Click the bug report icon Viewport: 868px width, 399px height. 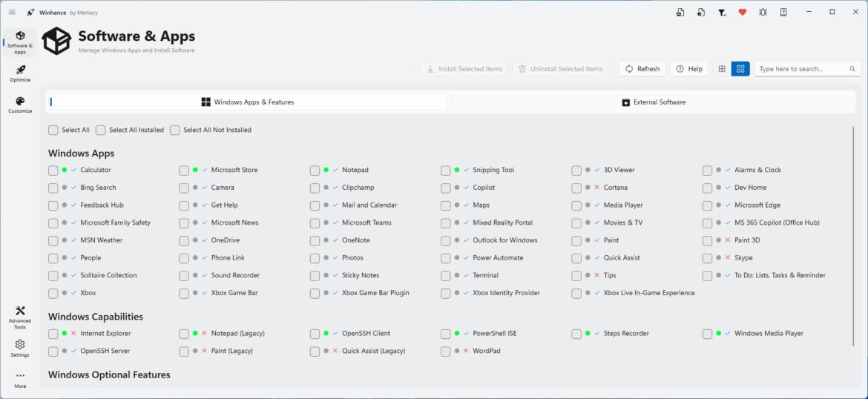pos(763,12)
